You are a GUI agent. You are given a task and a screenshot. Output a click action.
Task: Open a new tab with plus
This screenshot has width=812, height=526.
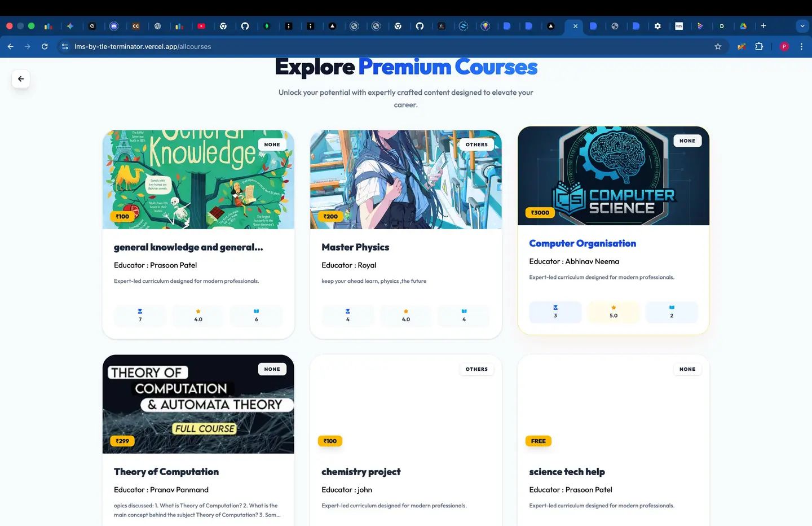(x=764, y=26)
